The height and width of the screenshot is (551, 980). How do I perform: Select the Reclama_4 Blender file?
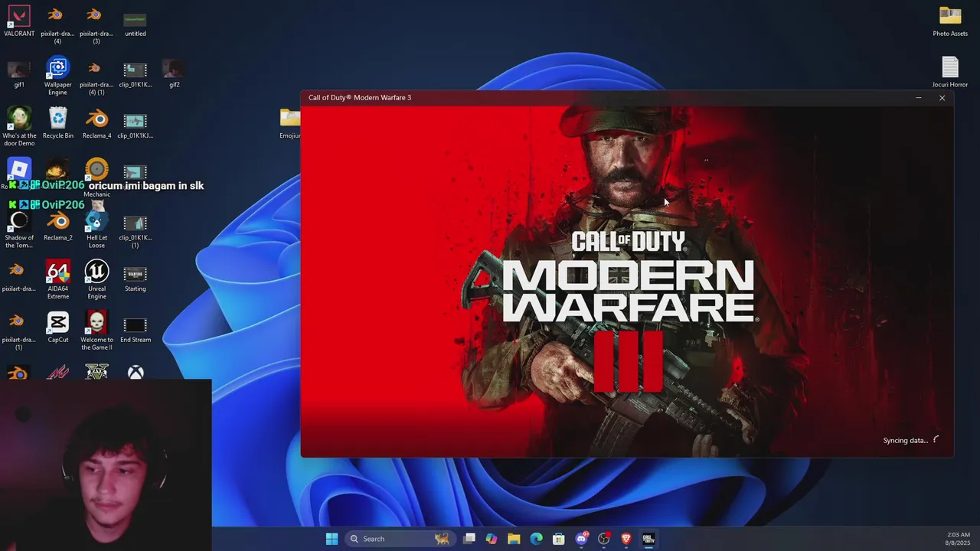click(x=96, y=124)
